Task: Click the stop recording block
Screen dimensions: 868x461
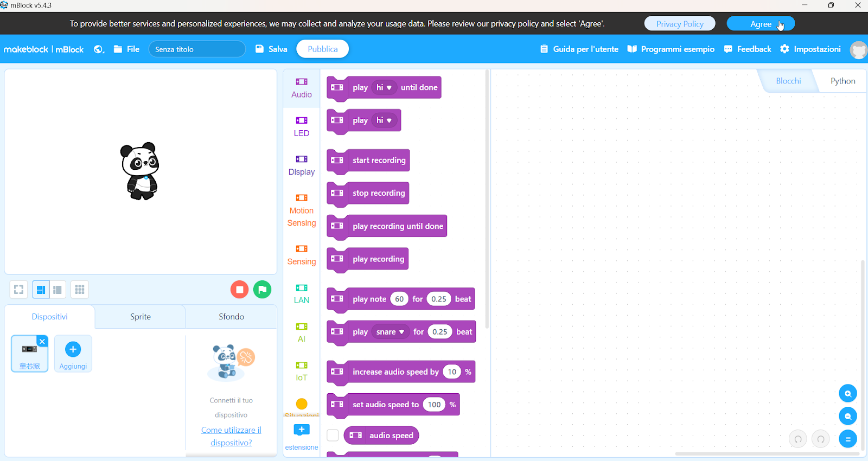Action: pyautogui.click(x=368, y=194)
